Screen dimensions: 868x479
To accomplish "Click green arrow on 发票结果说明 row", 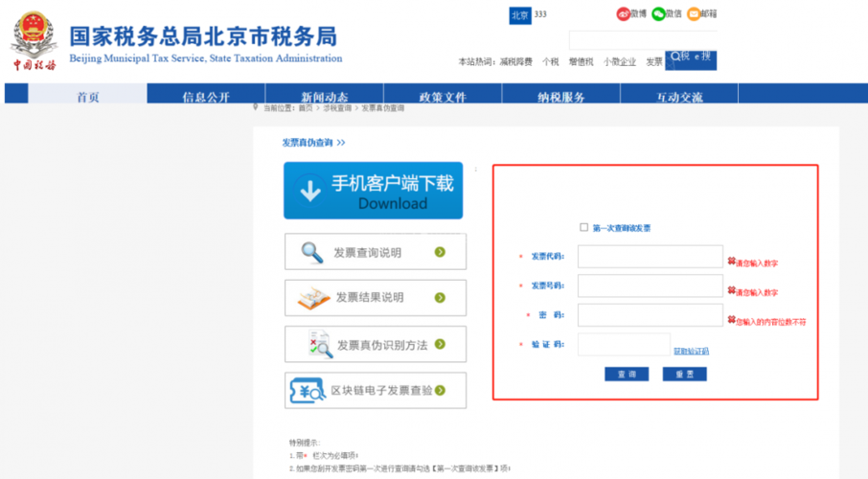I will coord(440,298).
